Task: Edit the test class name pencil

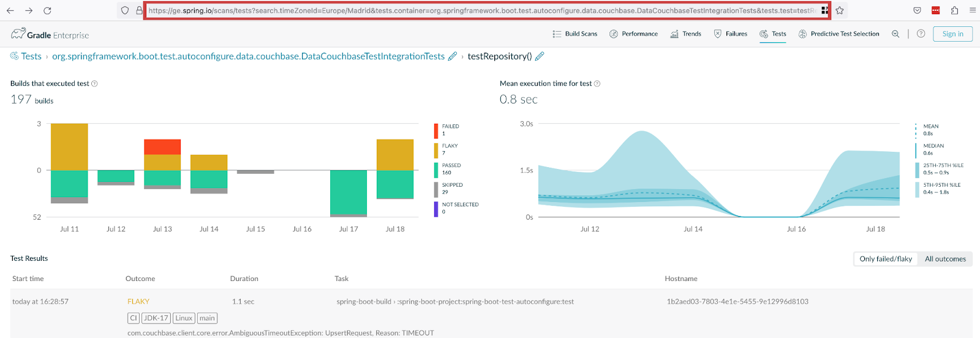Action: (x=453, y=56)
